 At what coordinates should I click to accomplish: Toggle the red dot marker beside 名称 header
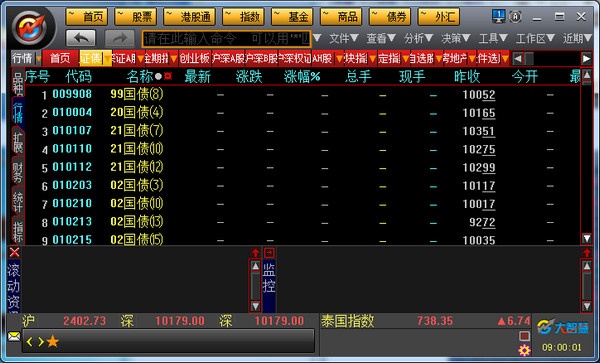coord(168,76)
